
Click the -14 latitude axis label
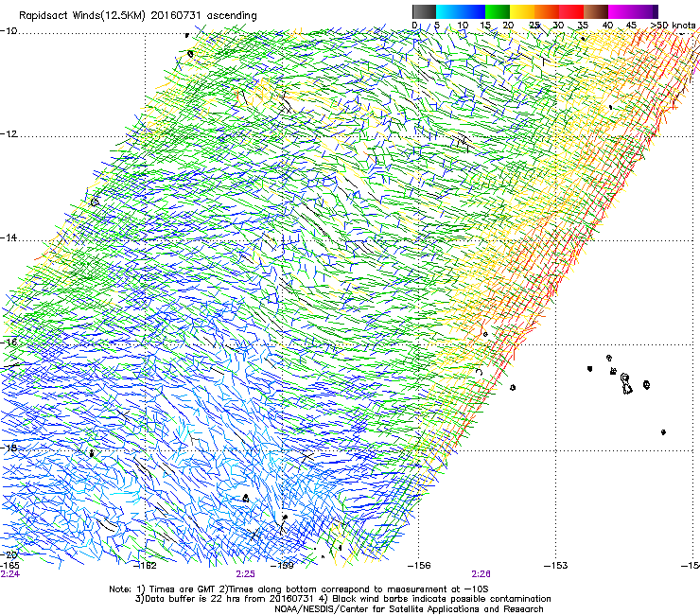(x=9, y=238)
